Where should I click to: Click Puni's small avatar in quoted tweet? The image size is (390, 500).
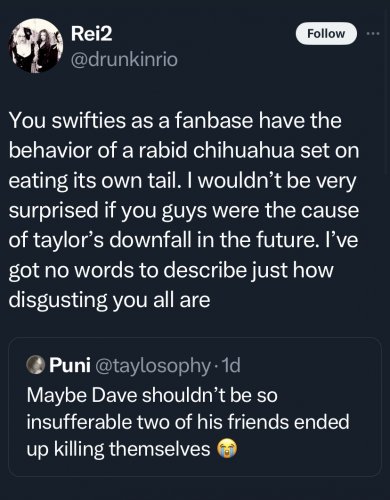pyautogui.click(x=36, y=365)
